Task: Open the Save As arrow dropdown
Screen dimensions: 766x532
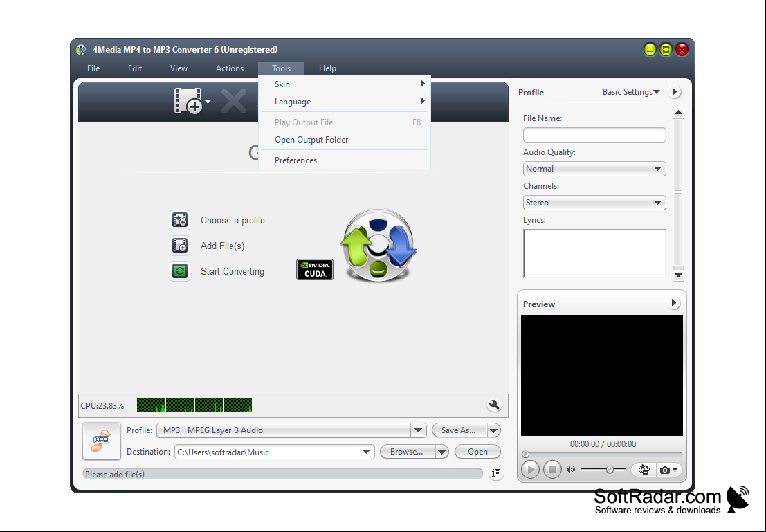Action: 494,430
